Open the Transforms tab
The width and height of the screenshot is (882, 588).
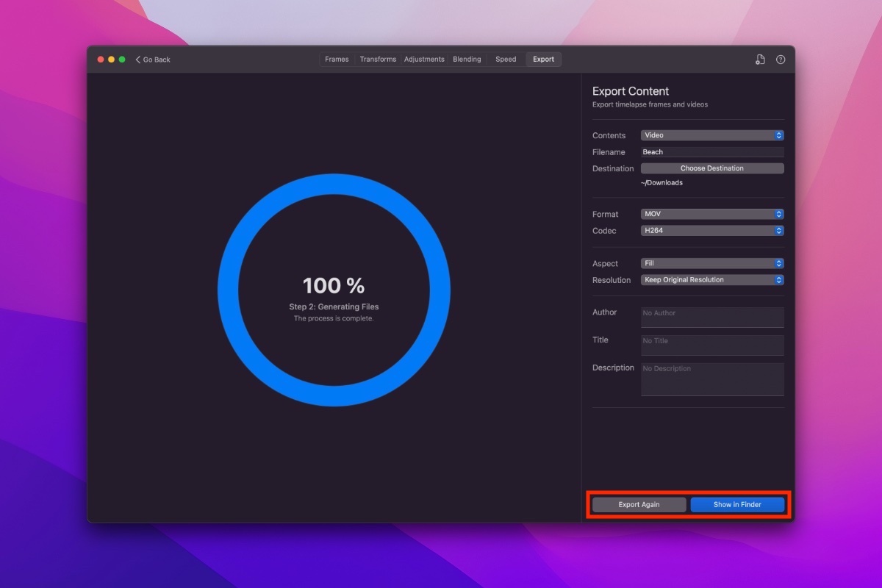(x=378, y=60)
